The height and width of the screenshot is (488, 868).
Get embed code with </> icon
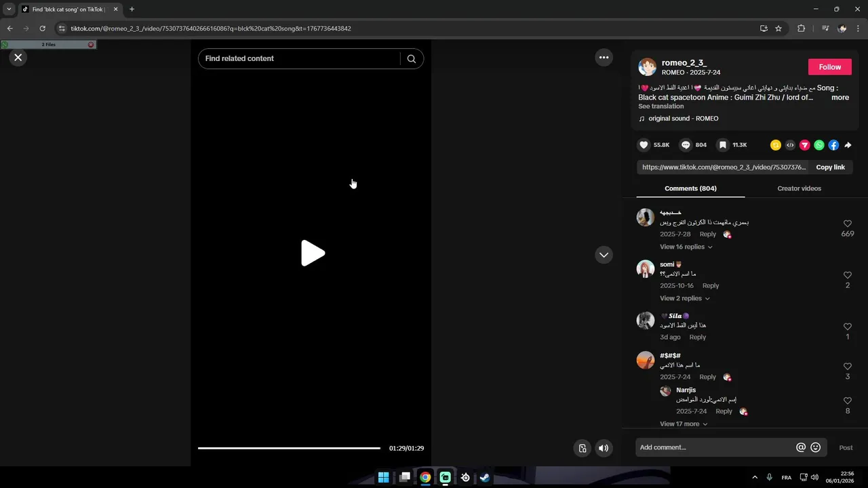[x=790, y=145]
